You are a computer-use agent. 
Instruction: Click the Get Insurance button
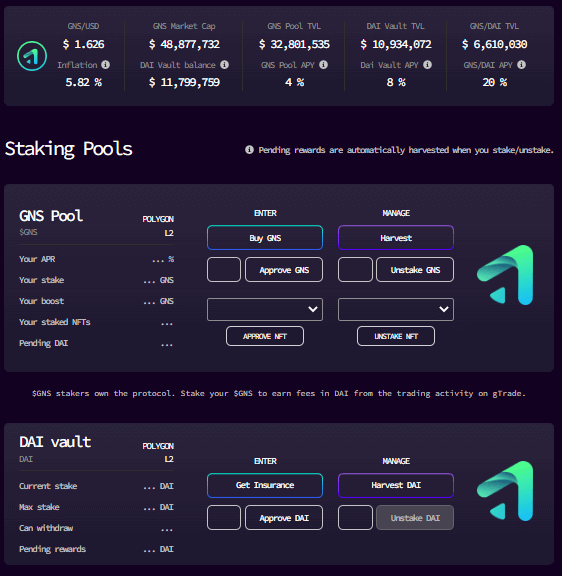265,485
